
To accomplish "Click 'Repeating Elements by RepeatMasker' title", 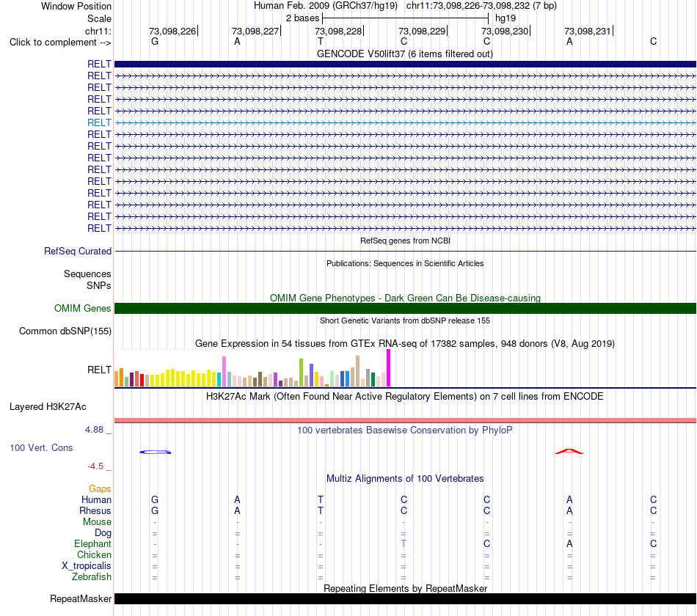I will point(405,588).
